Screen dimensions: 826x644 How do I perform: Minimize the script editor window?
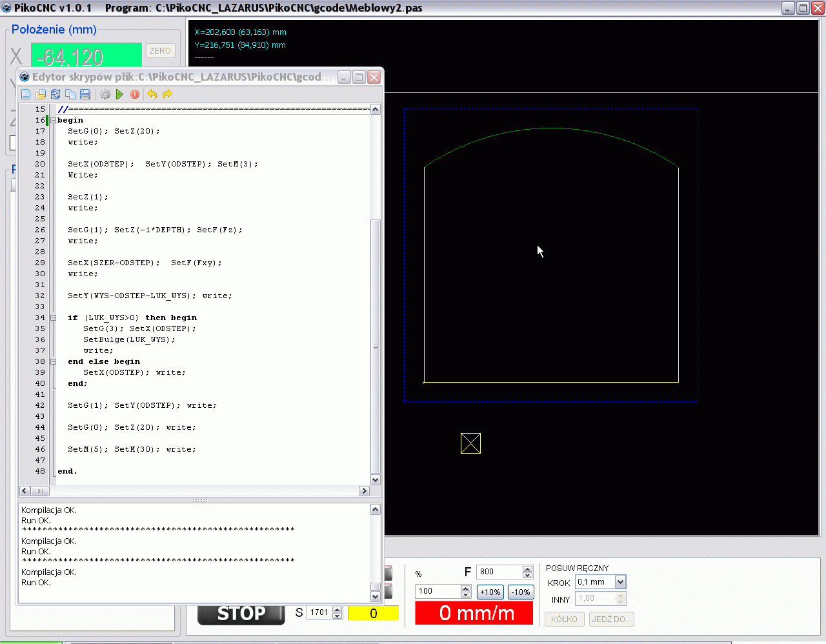(x=345, y=77)
